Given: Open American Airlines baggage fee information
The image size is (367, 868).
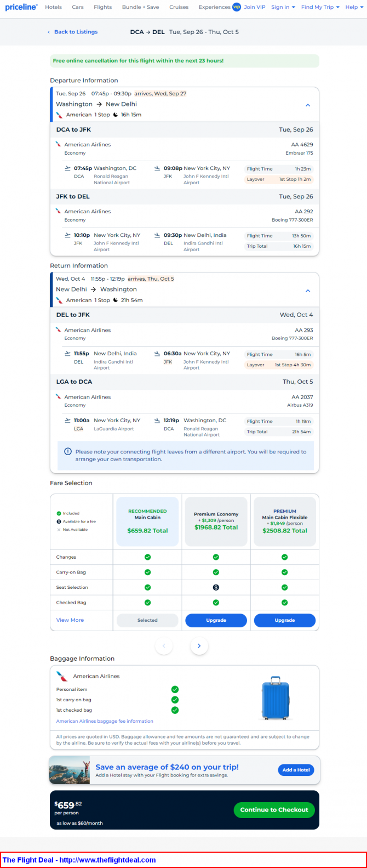Looking at the screenshot, I should 105,721.
